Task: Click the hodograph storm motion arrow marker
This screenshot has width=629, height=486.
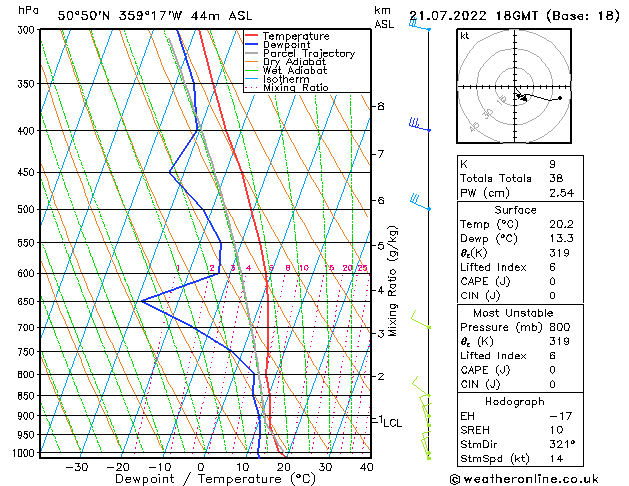Action: click(522, 97)
